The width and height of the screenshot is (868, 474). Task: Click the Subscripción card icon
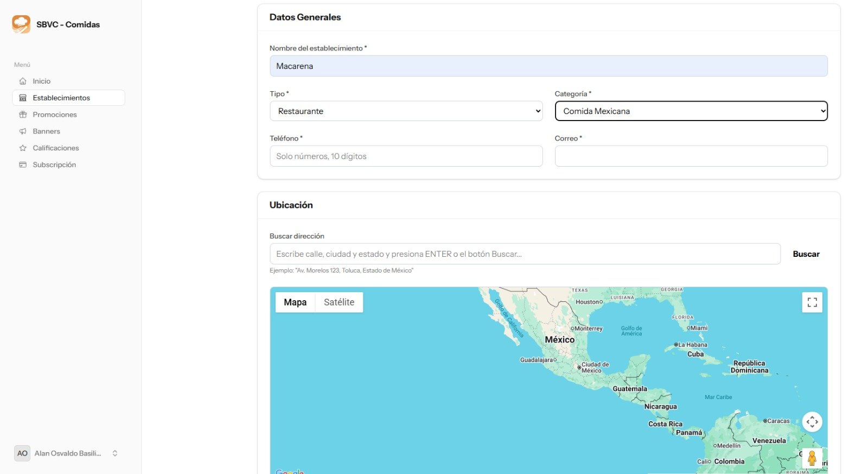[x=23, y=165]
